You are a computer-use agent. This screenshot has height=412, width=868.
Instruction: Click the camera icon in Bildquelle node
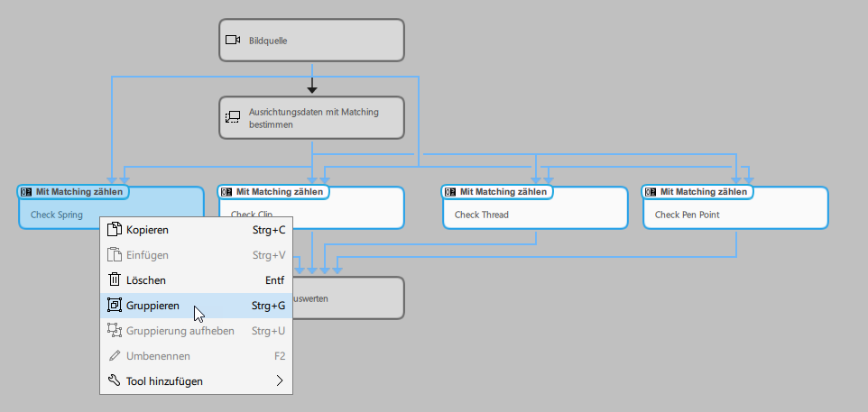pyautogui.click(x=232, y=40)
